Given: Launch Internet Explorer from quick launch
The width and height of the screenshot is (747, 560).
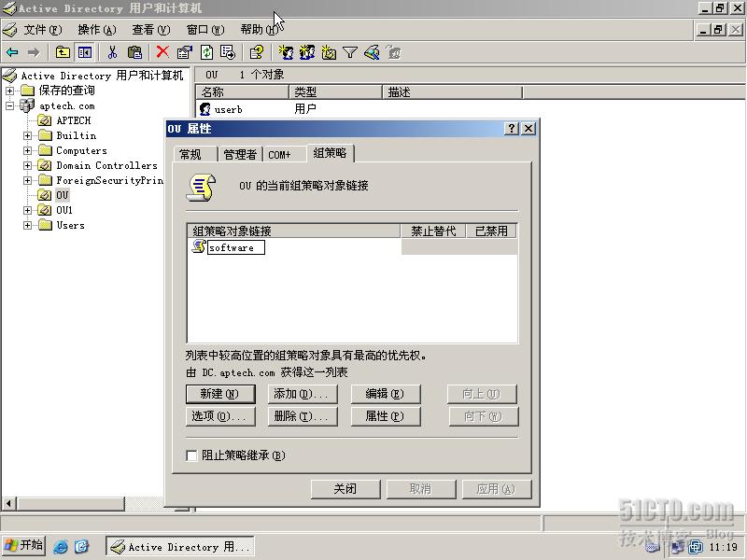Looking at the screenshot, I should click(x=61, y=547).
